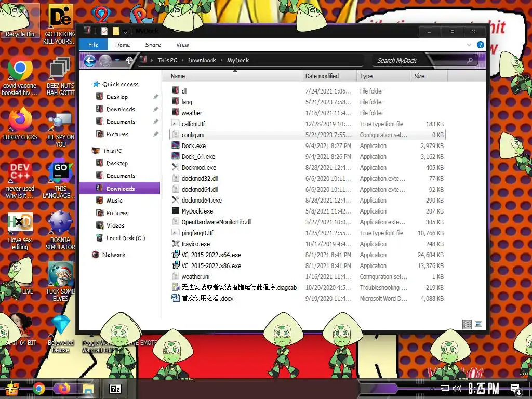Image resolution: width=532 pixels, height=399 pixels.
Task: Open the Share ribbon tab
Action: [x=153, y=45]
